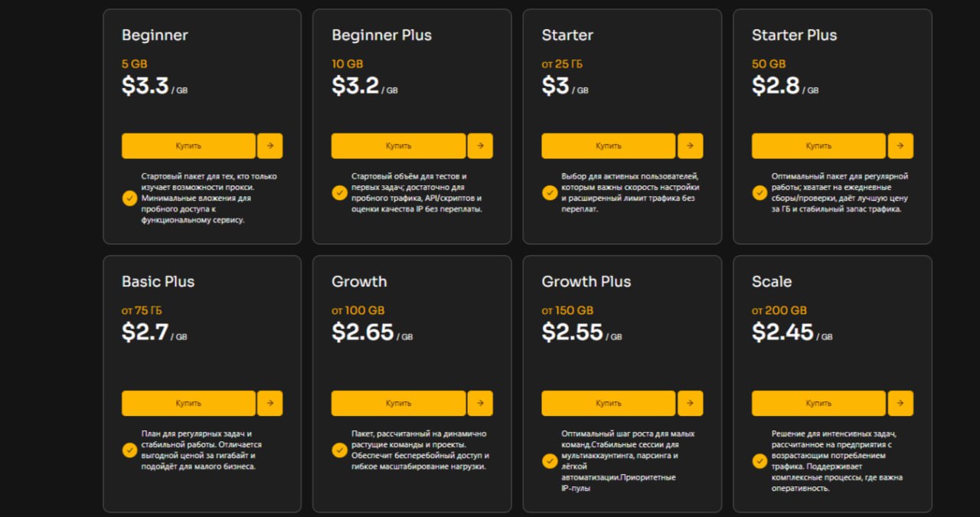
Task: Click arrow icon on the Scale plan
Action: click(900, 403)
